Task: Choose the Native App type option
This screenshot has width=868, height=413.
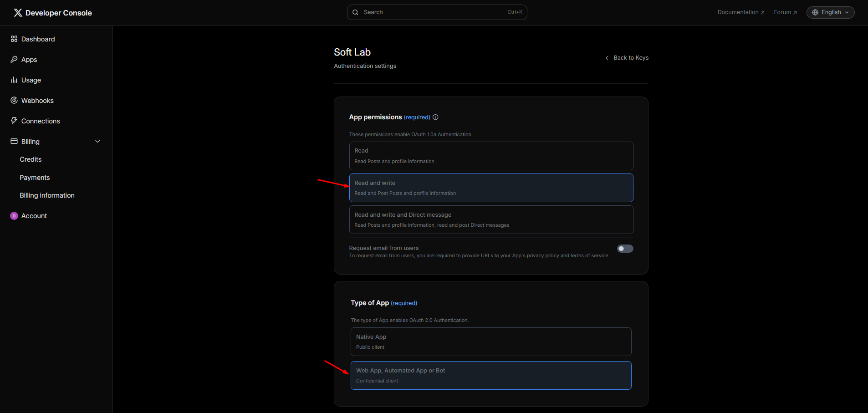Action: coord(491,342)
